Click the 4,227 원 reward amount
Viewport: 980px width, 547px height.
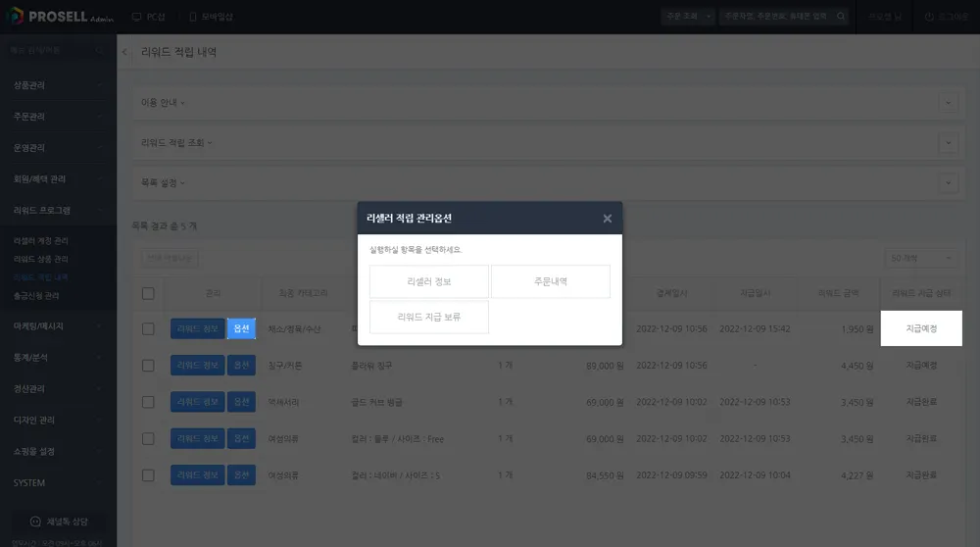coord(857,475)
